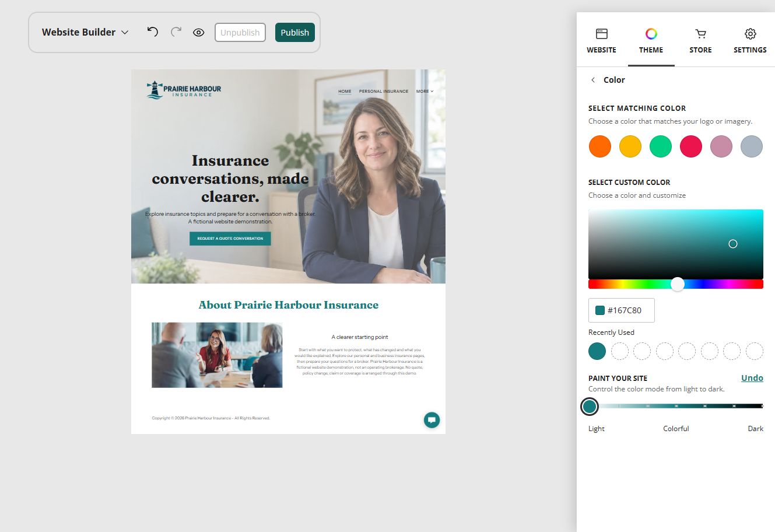775x532 pixels.
Task: Expand the MORE menu in preview navigation
Action: tap(425, 92)
